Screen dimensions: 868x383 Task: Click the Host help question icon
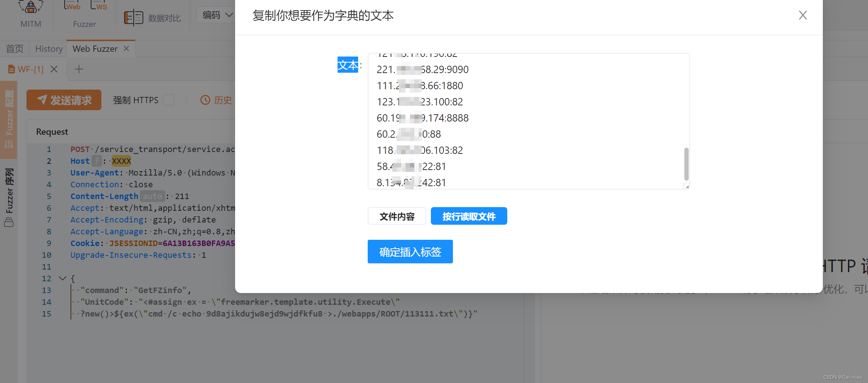97,161
